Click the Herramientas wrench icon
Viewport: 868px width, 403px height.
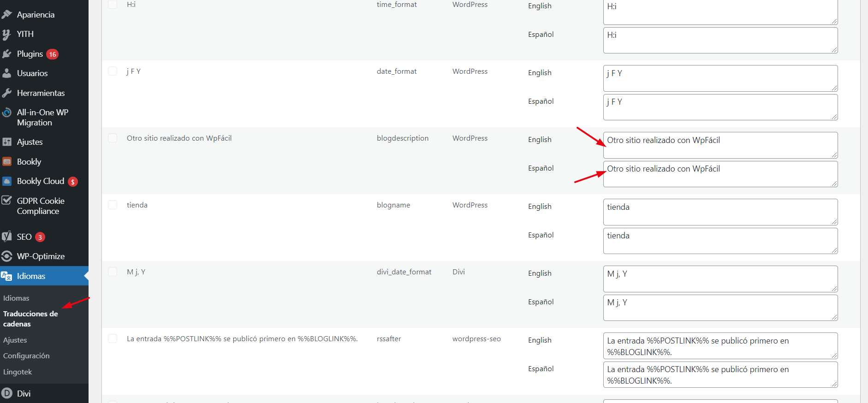[7, 93]
